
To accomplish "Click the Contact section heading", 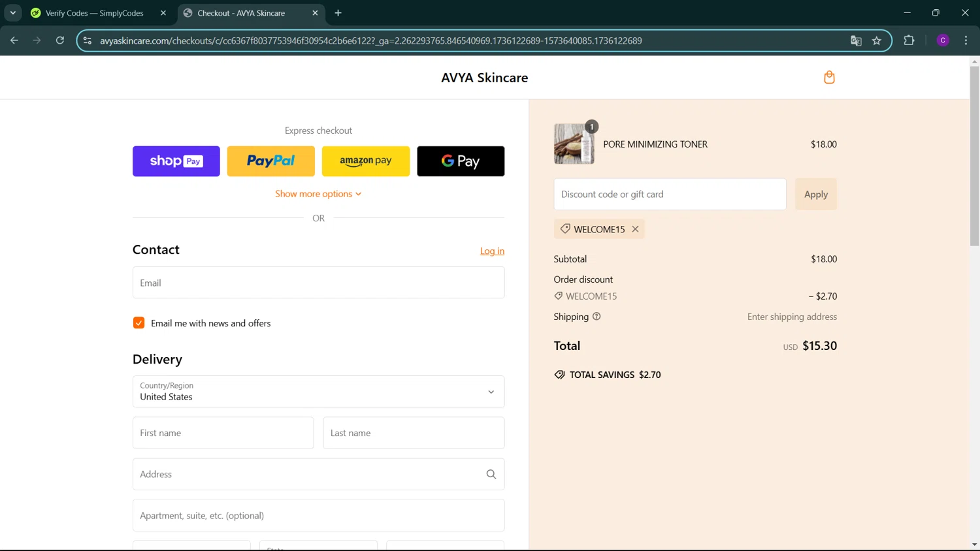I will pos(156,250).
